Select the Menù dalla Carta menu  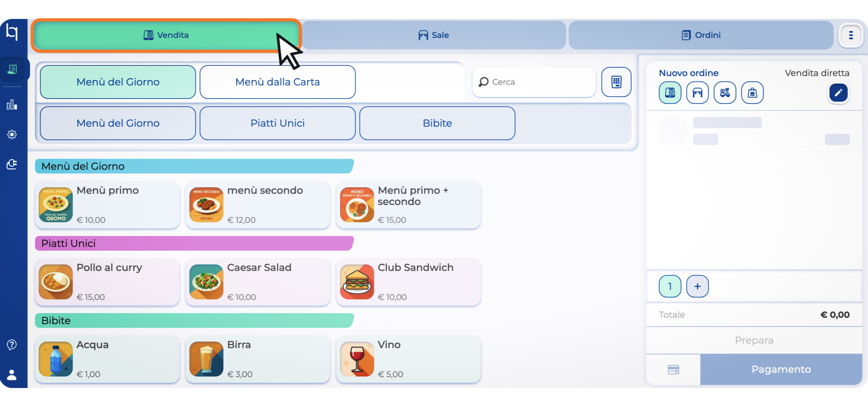click(x=277, y=82)
